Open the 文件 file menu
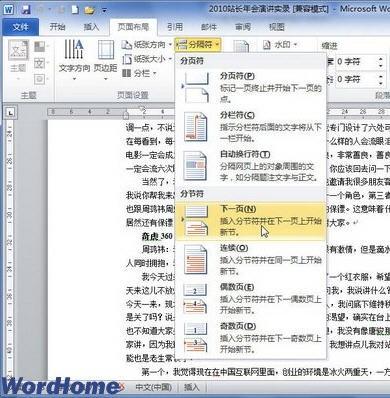 coord(20,27)
